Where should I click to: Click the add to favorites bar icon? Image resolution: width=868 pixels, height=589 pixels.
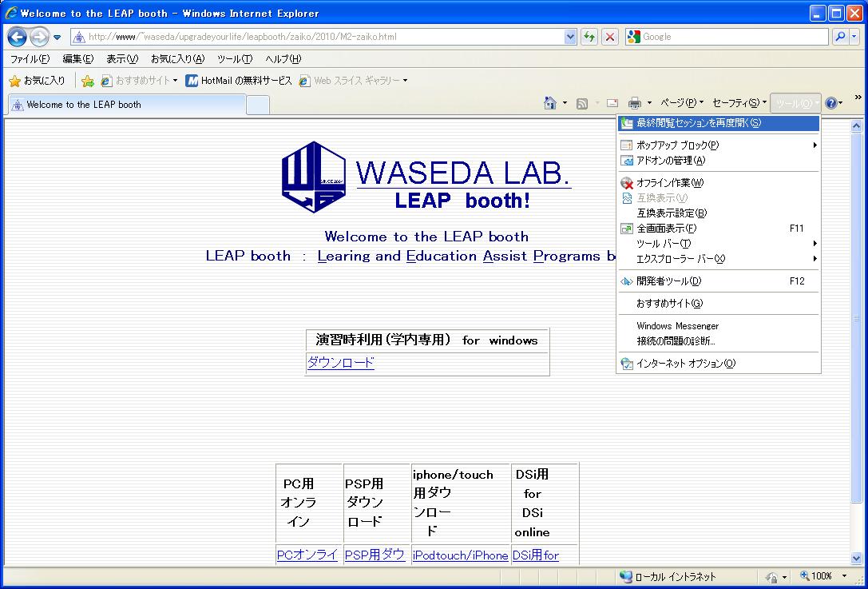pyautogui.click(x=88, y=81)
